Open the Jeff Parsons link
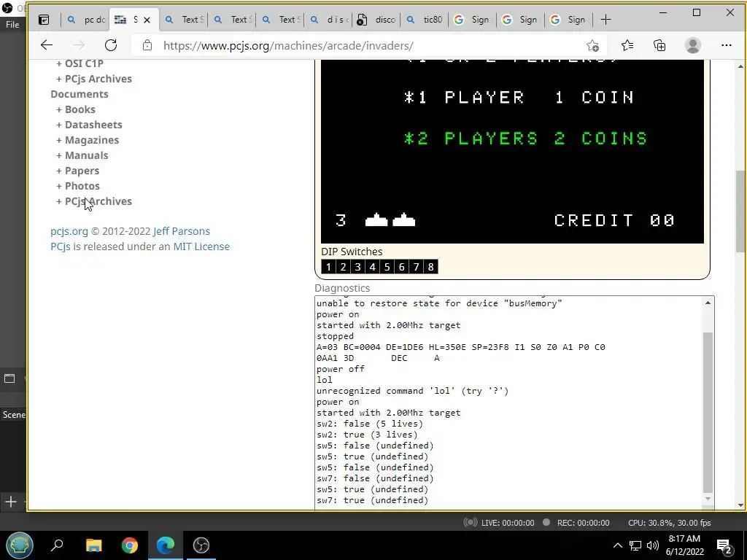This screenshot has height=560, width=747. pyautogui.click(x=182, y=231)
